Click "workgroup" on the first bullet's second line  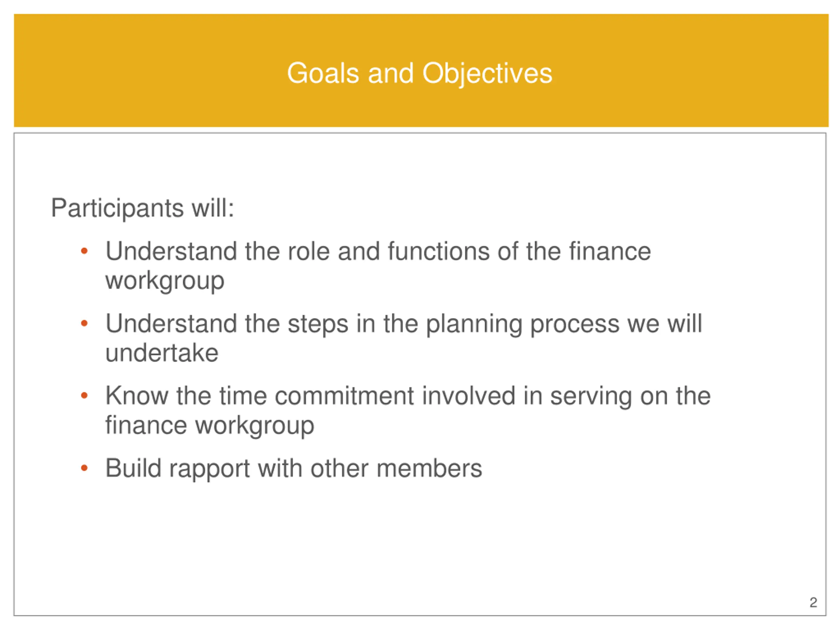pos(165,280)
